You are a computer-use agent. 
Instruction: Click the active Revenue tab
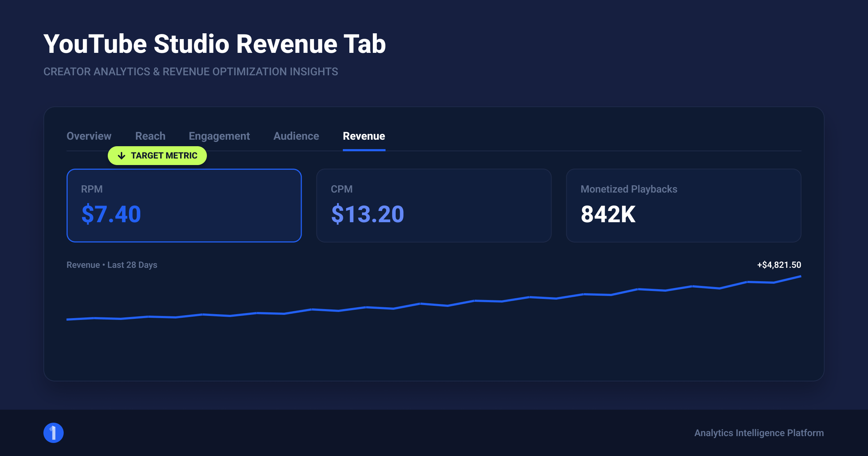[364, 136]
